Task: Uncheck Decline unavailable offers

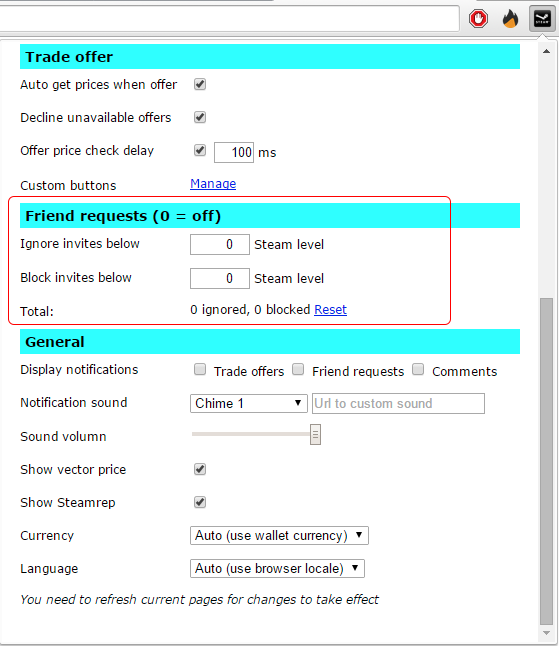Action: [x=200, y=117]
